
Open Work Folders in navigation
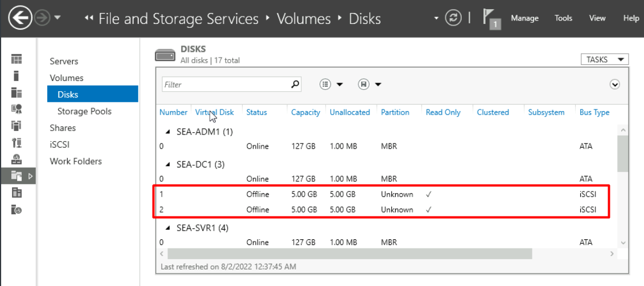click(76, 161)
